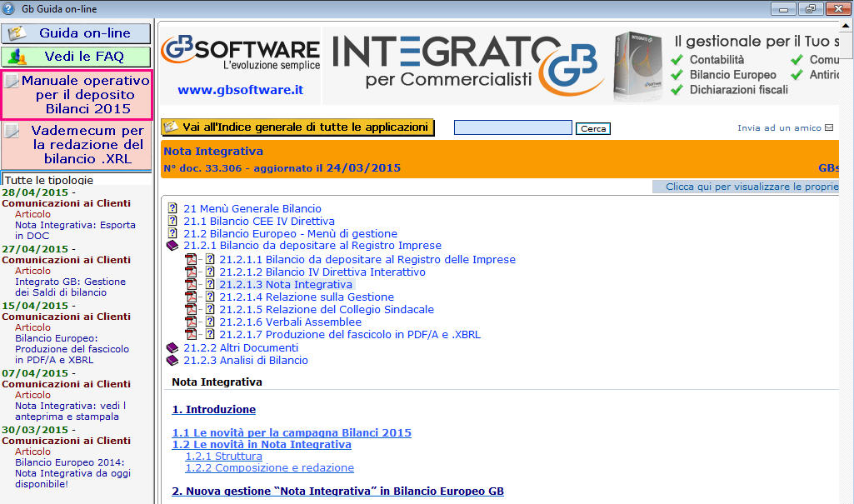The height and width of the screenshot is (504, 854).
Task: Click help icon beside 21.2 Bilancio Europeo
Action: 172,233
